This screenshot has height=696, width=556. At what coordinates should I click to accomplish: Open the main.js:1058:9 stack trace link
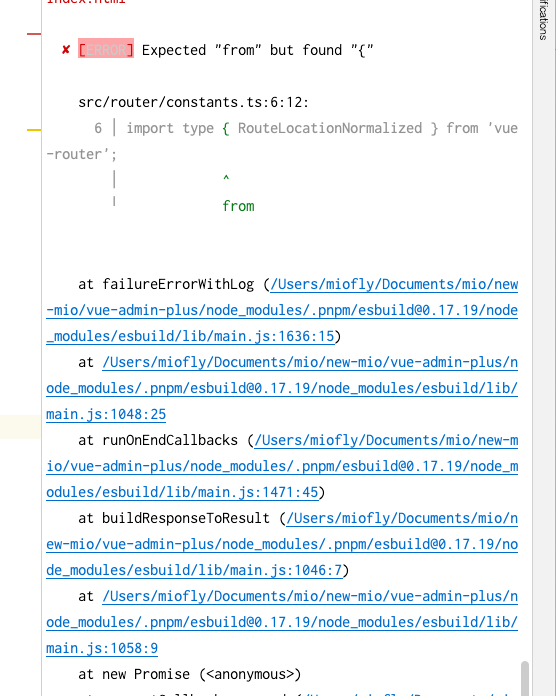282,622
